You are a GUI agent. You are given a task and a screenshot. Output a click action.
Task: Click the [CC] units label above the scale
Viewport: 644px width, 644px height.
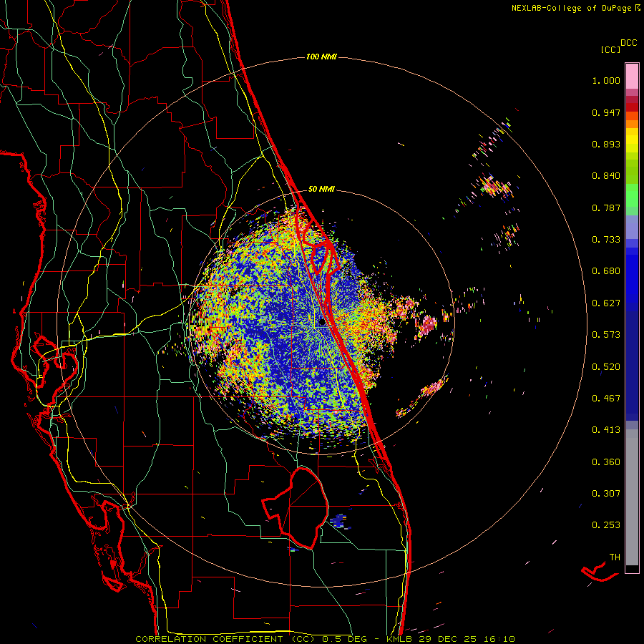tap(611, 49)
